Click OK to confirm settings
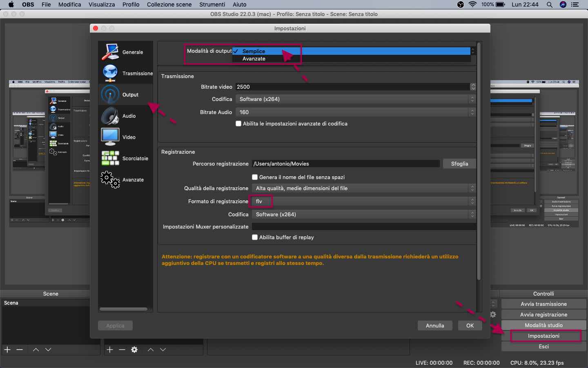 [470, 325]
